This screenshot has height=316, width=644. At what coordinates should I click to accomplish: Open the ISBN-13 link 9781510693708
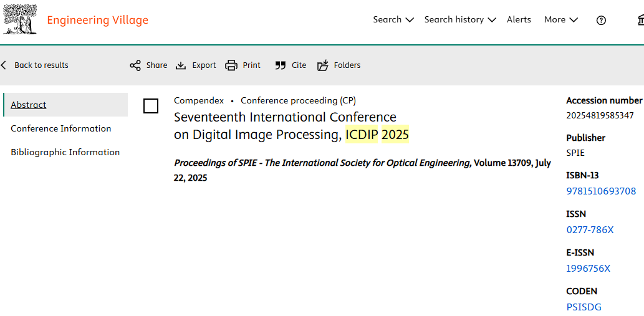[x=601, y=191]
